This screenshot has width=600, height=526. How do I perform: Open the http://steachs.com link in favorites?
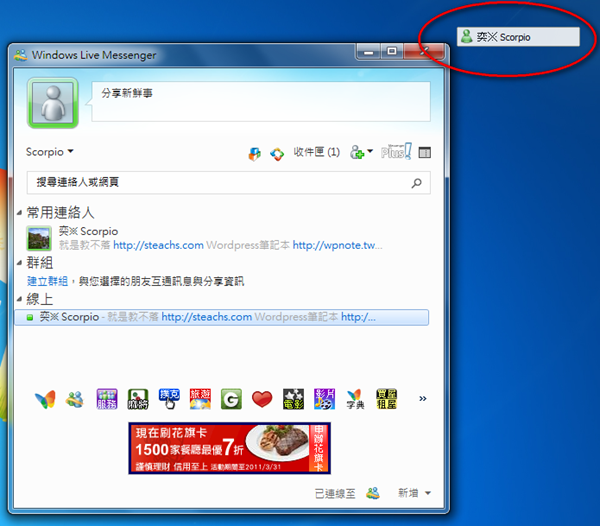pos(158,245)
